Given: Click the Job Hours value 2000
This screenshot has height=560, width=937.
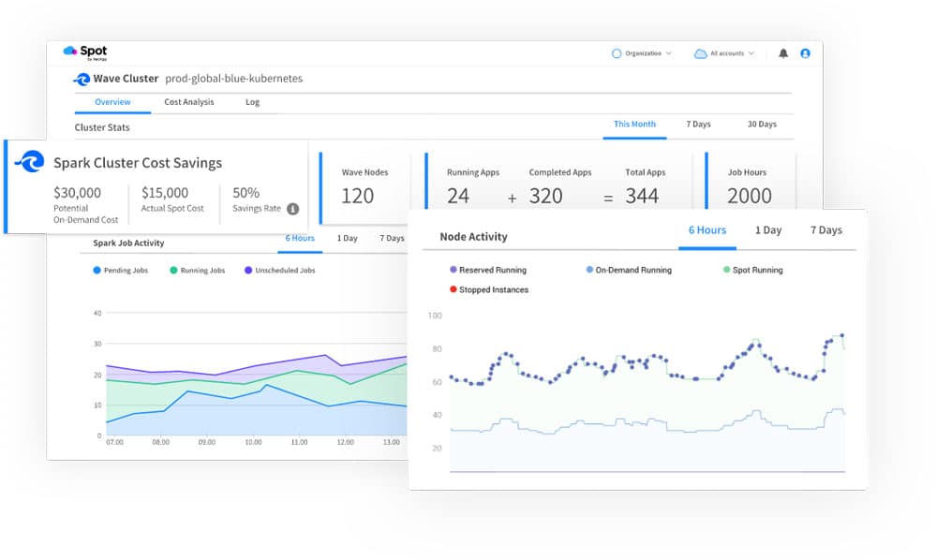Looking at the screenshot, I should tap(750, 196).
